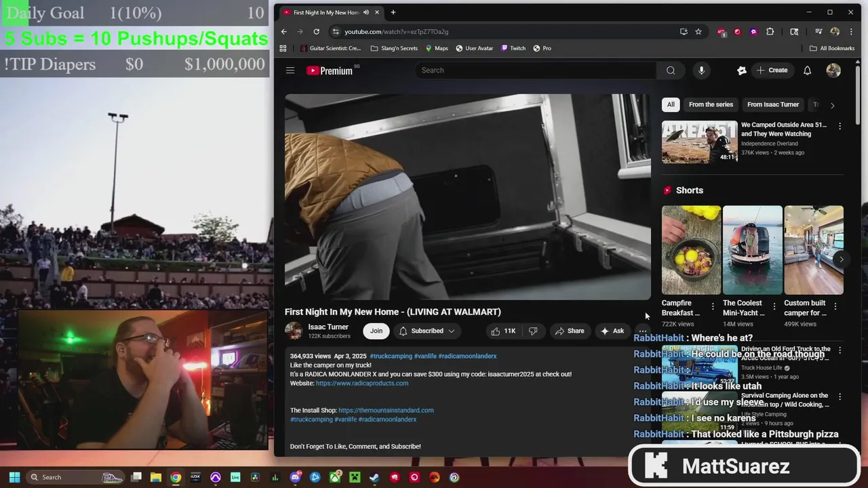The width and height of the screenshot is (868, 488).
Task: Click the Isaac Turner channel avatar
Action: 294,331
